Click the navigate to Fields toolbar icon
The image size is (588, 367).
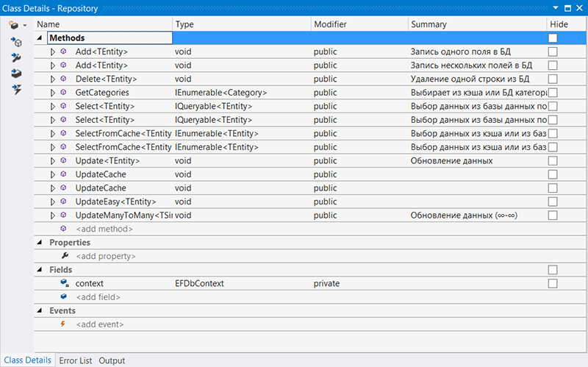click(16, 73)
